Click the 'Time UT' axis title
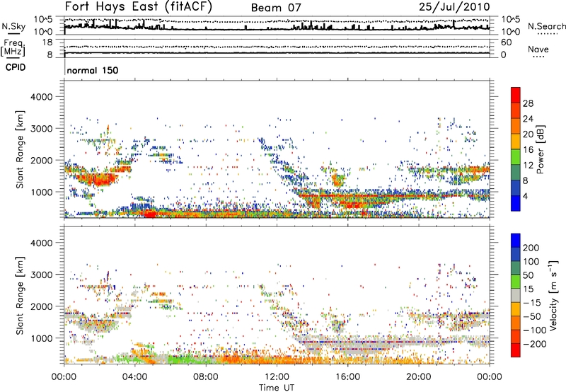 (277, 388)
